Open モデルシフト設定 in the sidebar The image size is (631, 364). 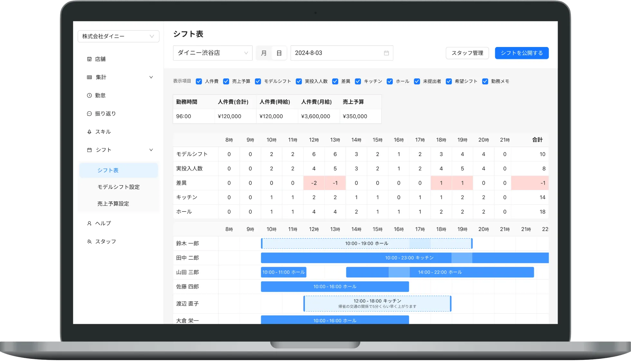[118, 187]
